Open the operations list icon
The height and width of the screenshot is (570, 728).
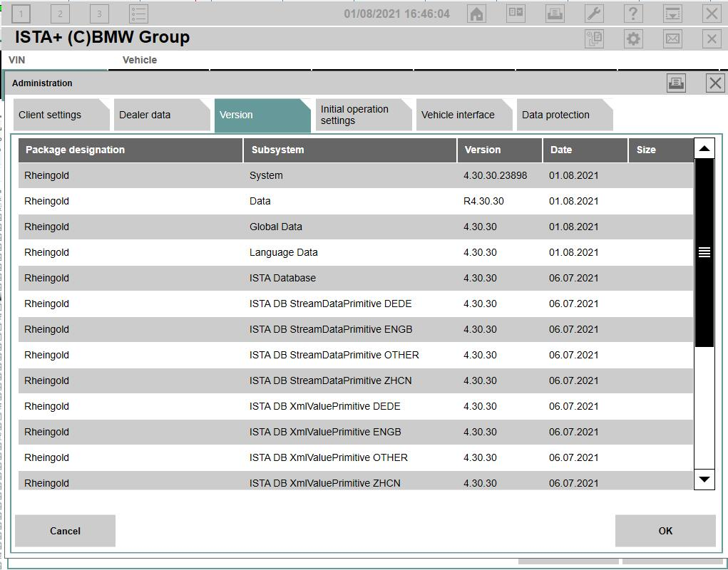click(x=139, y=14)
